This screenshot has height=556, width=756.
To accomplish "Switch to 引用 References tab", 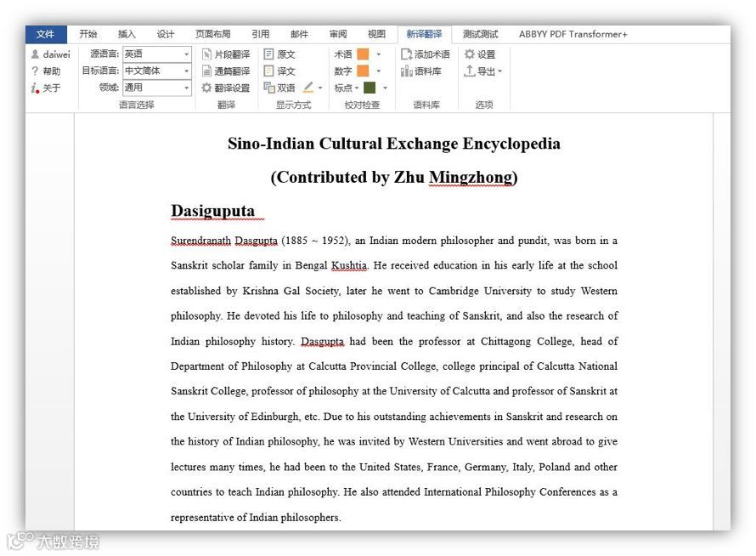I will (x=261, y=34).
